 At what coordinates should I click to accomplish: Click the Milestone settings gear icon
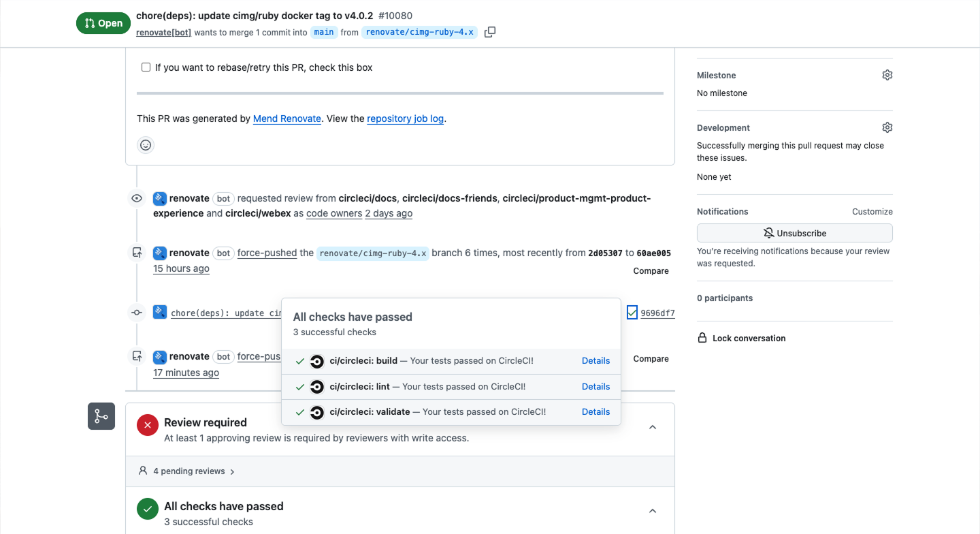pyautogui.click(x=887, y=74)
